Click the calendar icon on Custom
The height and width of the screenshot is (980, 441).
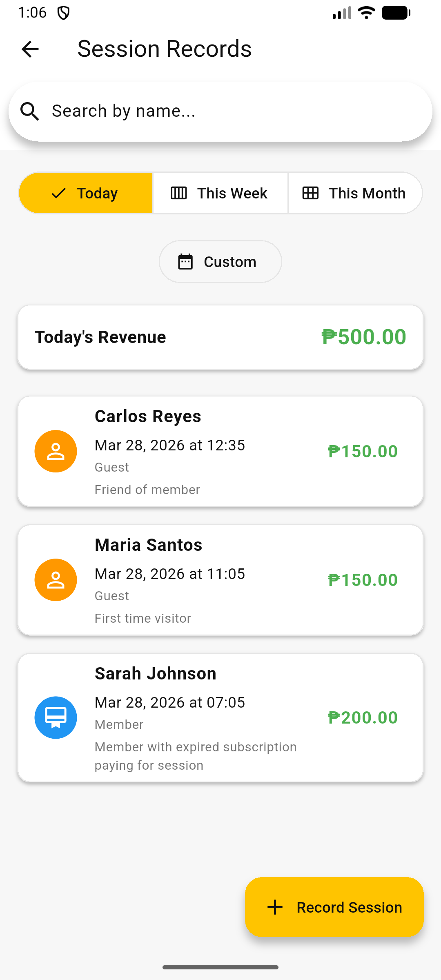pyautogui.click(x=185, y=262)
